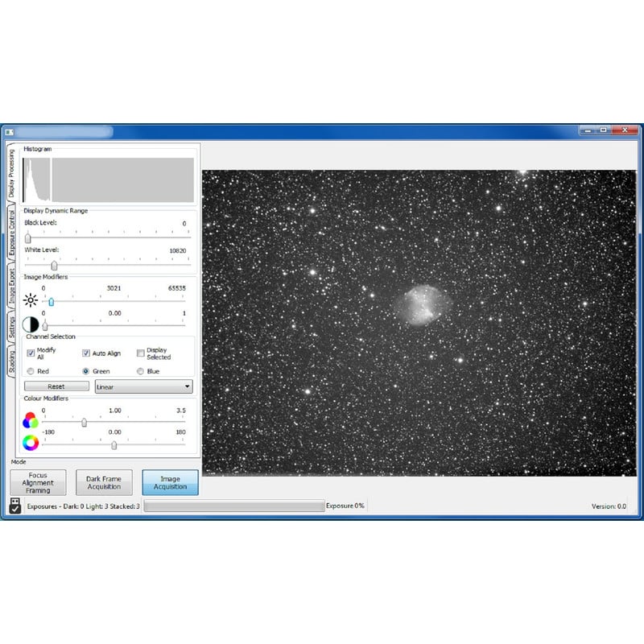Click the USB connection status icon
The height and width of the screenshot is (644, 644).
[x=15, y=506]
